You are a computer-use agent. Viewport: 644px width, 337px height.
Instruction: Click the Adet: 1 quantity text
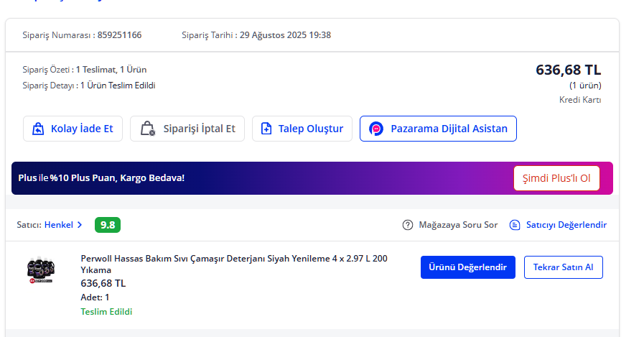point(95,297)
